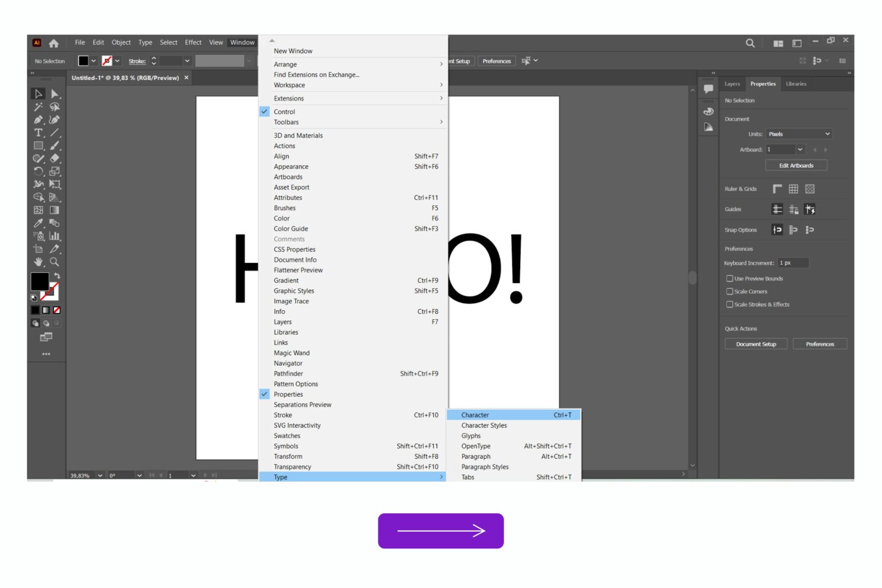This screenshot has width=882, height=588.
Task: Check the Scale Corners option
Action: click(730, 292)
